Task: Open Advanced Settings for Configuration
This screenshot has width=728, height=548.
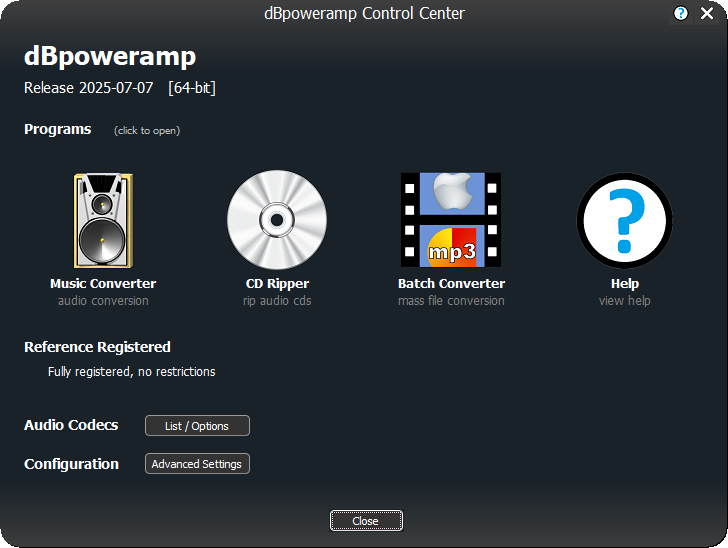Action: point(197,463)
